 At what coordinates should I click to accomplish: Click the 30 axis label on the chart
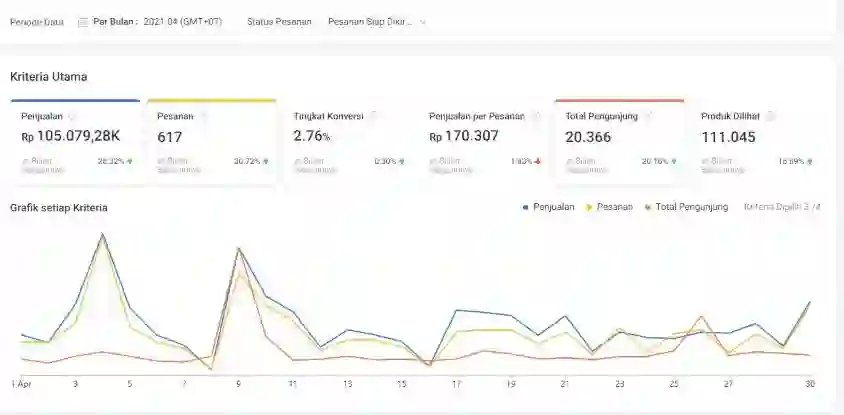point(810,384)
